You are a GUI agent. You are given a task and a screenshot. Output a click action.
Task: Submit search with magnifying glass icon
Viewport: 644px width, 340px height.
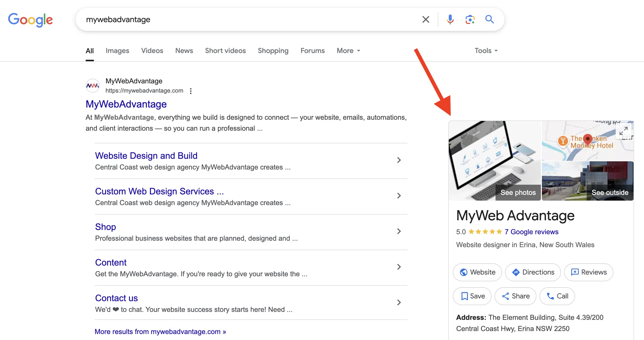(x=490, y=19)
